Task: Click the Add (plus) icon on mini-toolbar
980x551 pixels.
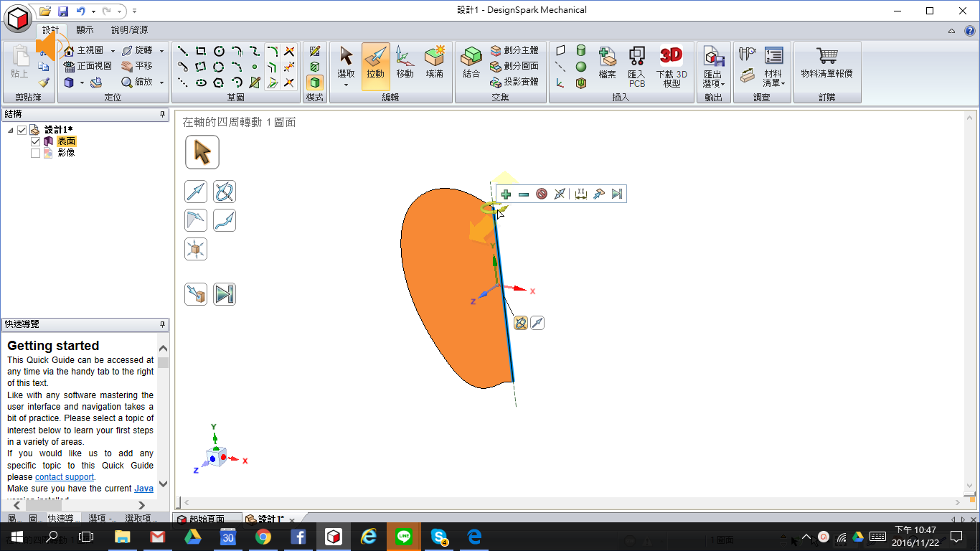Action: tap(506, 194)
